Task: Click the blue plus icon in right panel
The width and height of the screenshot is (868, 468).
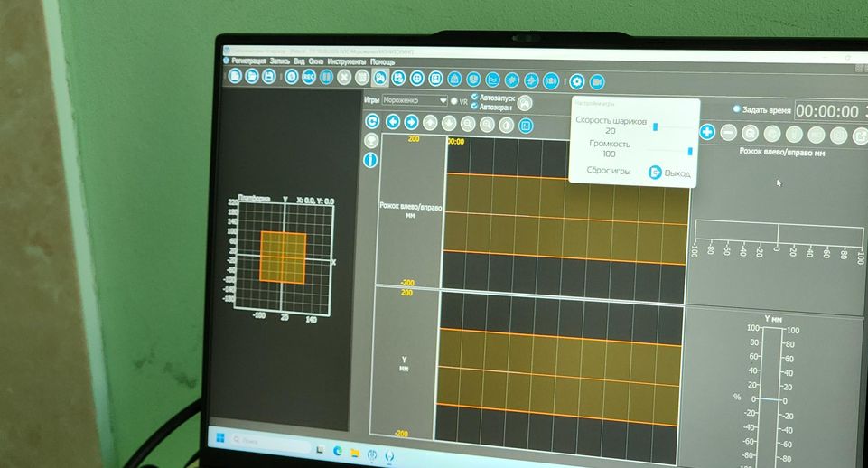Action: 707,132
